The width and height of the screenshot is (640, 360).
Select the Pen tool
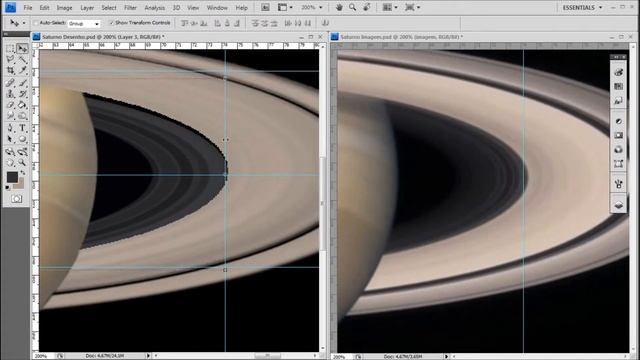10,129
